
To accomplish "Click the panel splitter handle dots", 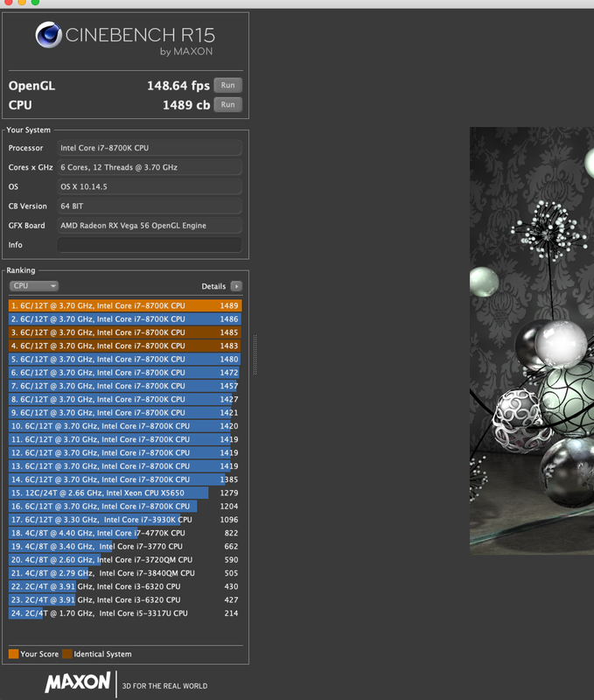I will 255,354.
